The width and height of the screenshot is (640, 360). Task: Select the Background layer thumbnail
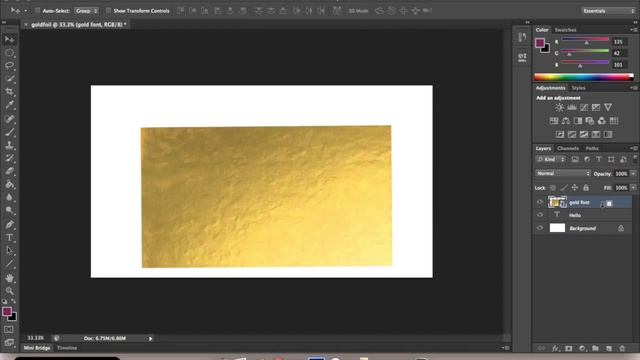(x=557, y=228)
